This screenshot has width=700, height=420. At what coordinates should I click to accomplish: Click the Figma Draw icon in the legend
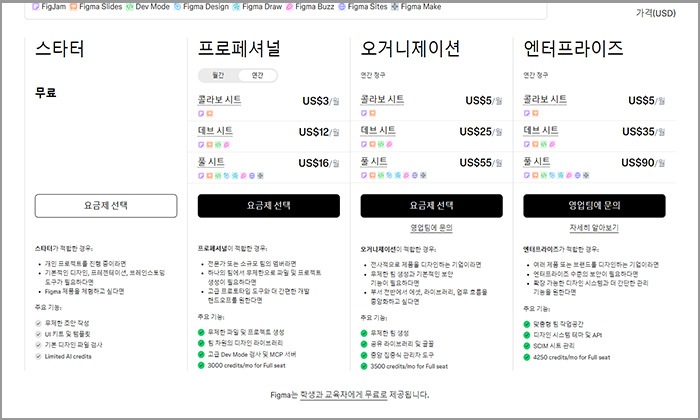pos(236,7)
